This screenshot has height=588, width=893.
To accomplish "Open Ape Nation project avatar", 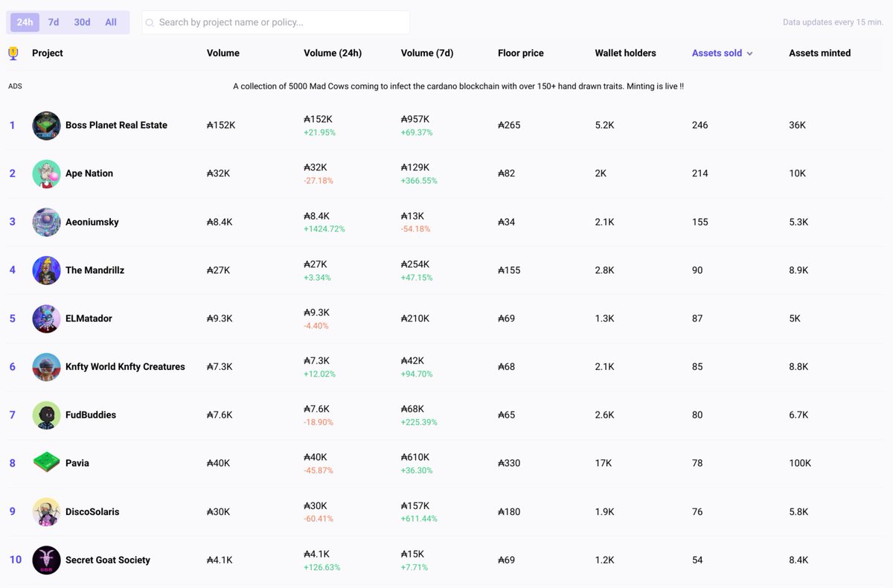I will point(46,173).
